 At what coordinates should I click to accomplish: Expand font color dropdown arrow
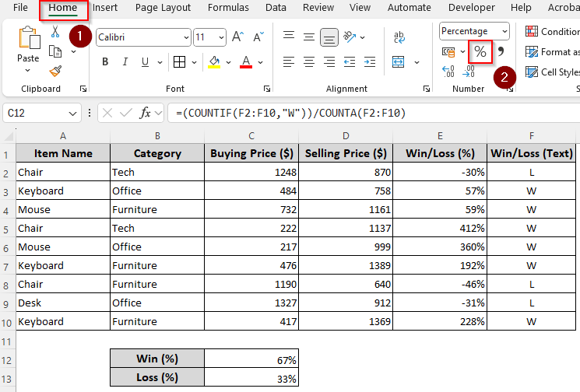260,62
